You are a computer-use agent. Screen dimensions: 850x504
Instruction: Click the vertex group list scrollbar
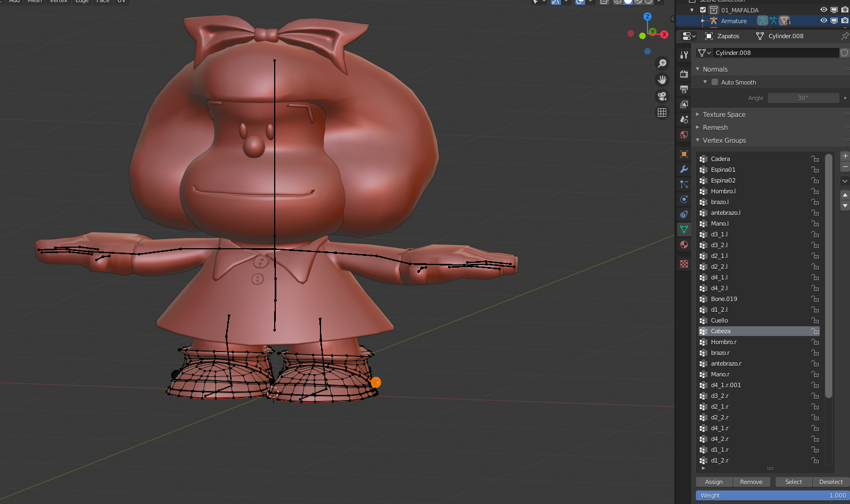click(x=828, y=276)
